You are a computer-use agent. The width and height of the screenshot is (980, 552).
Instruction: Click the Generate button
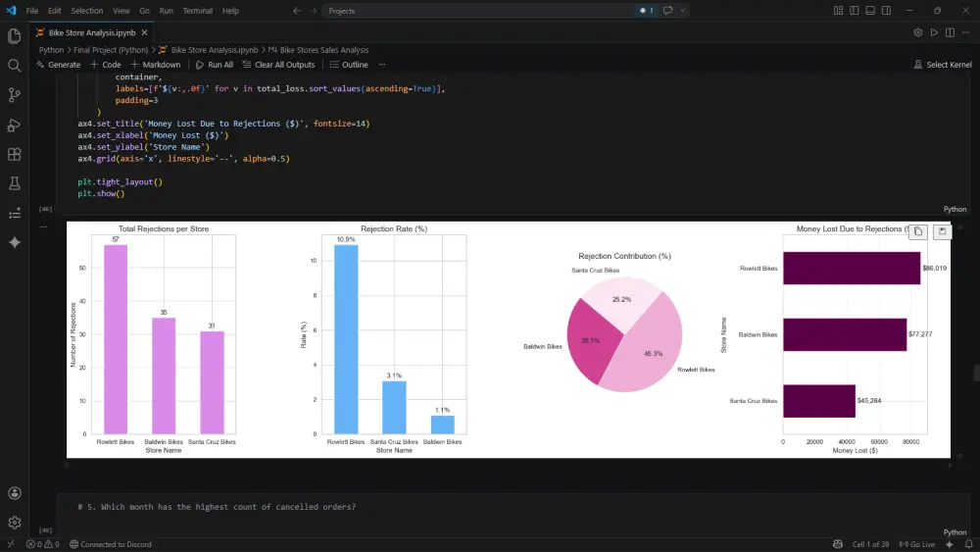58,65
